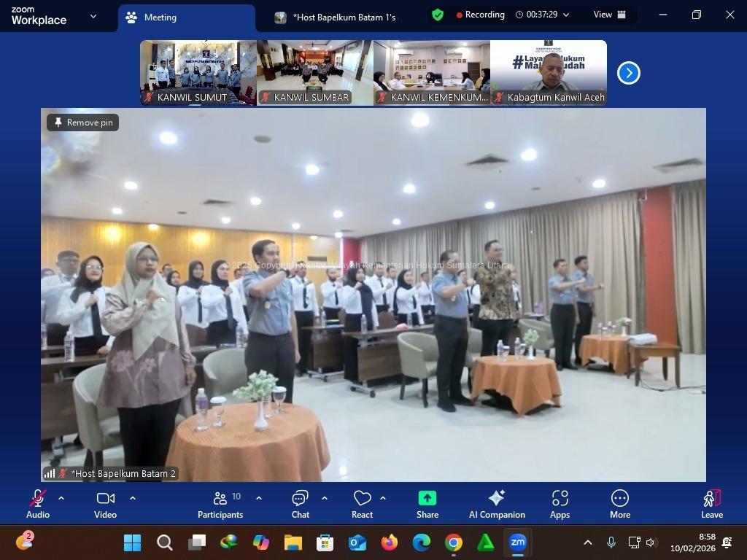The height and width of the screenshot is (560, 747).
Task: Open the Apps panel
Action: click(x=560, y=505)
